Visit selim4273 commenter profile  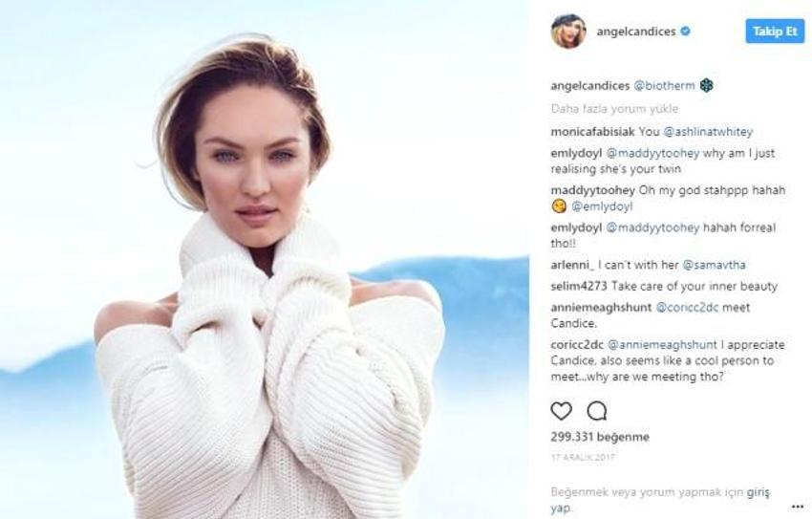[x=579, y=286]
